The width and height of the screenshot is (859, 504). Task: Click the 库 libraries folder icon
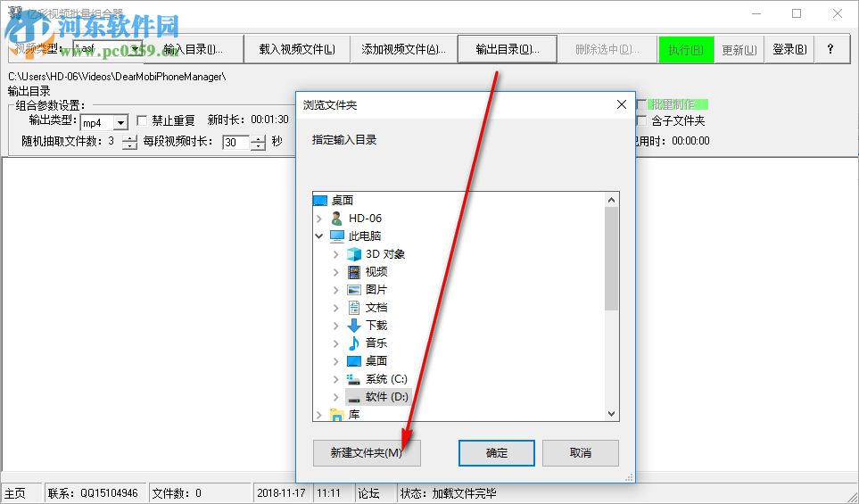click(336, 415)
